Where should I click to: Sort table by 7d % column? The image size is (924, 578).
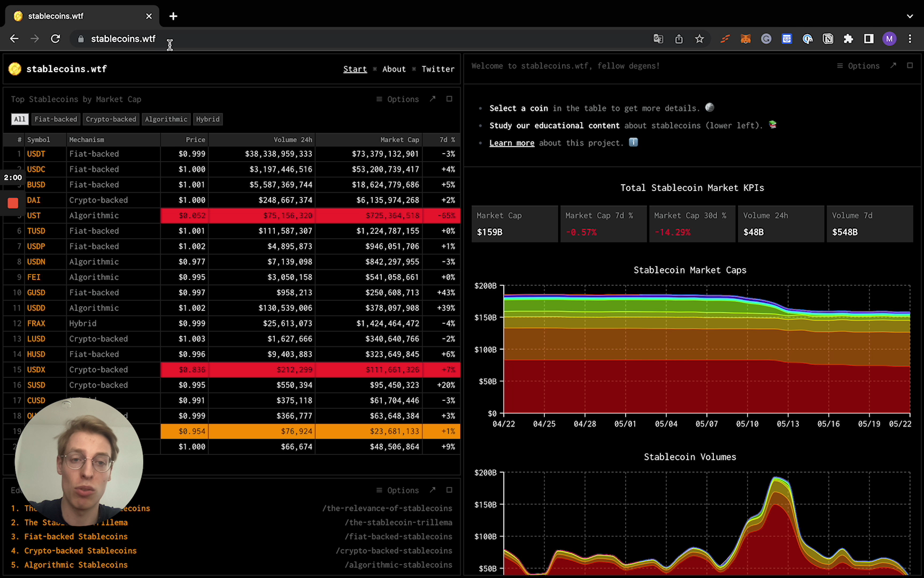[447, 139]
